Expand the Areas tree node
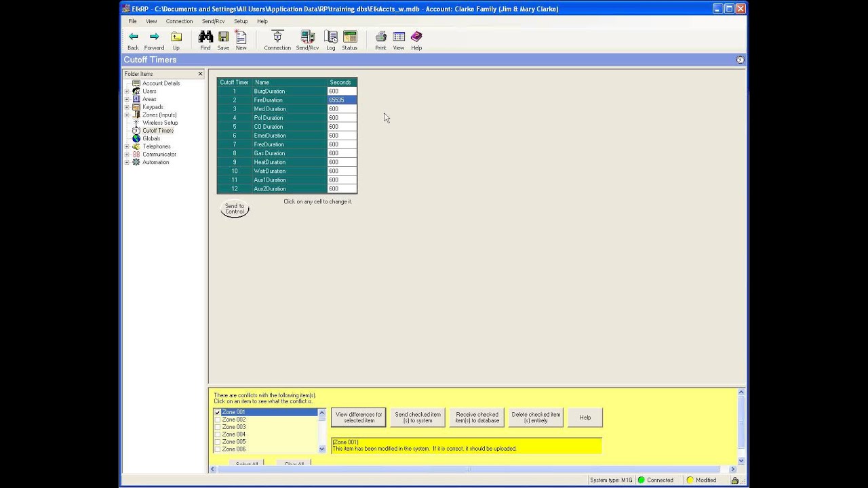The image size is (868, 488). coord(127,99)
